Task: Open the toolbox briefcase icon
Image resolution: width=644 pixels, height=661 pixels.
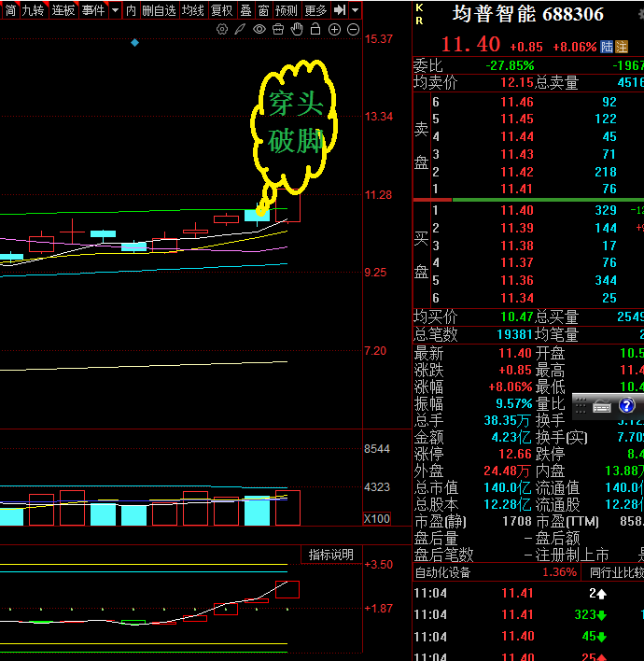Action: [278, 29]
